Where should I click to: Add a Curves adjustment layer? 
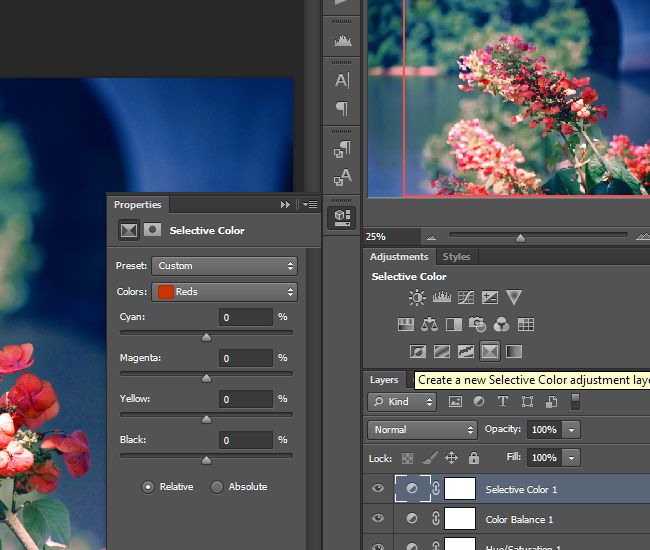(x=465, y=297)
